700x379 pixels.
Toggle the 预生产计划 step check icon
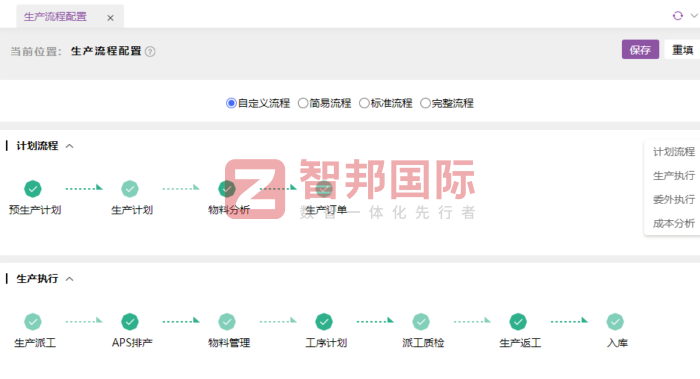point(33,188)
